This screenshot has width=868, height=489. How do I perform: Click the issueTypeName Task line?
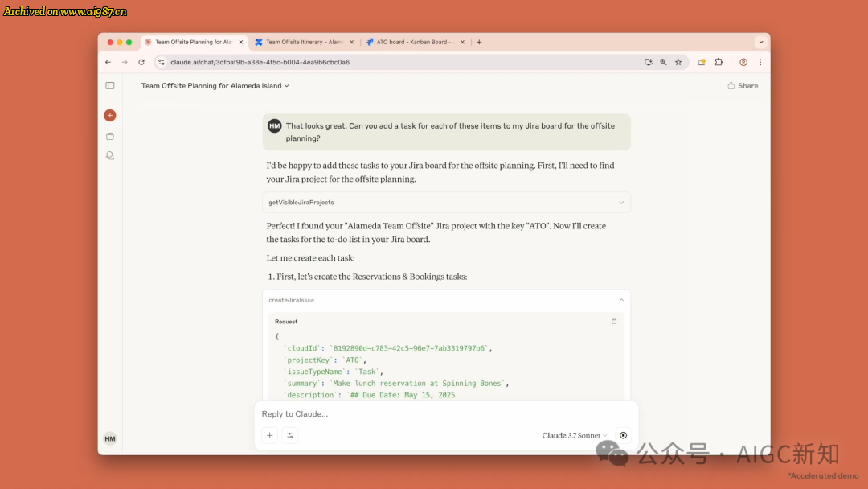tap(334, 372)
